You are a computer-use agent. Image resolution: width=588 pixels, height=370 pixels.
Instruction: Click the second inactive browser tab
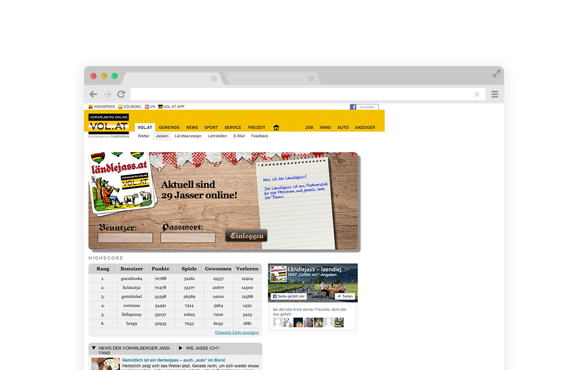click(x=272, y=79)
